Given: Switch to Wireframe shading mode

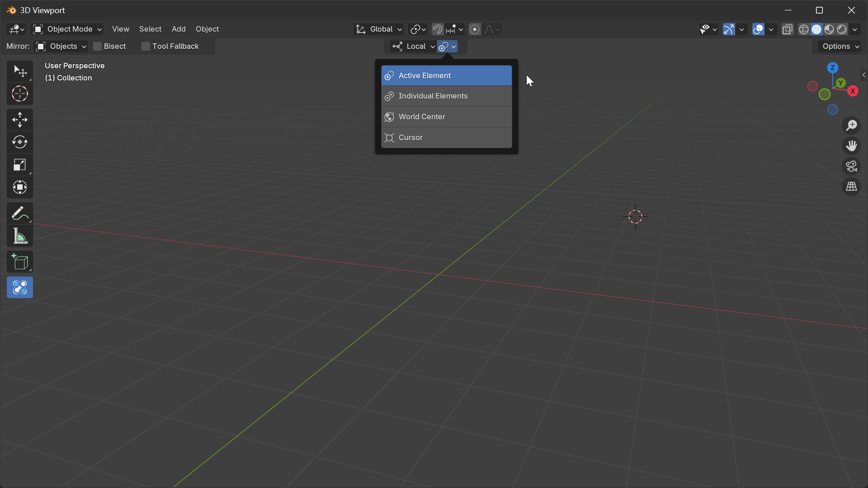Looking at the screenshot, I should (804, 29).
